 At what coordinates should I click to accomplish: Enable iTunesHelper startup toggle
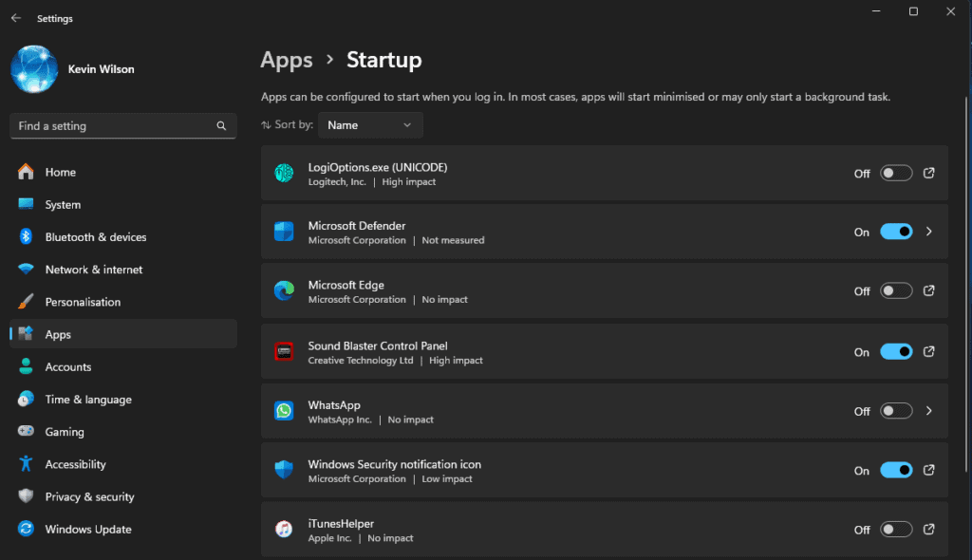(x=896, y=529)
